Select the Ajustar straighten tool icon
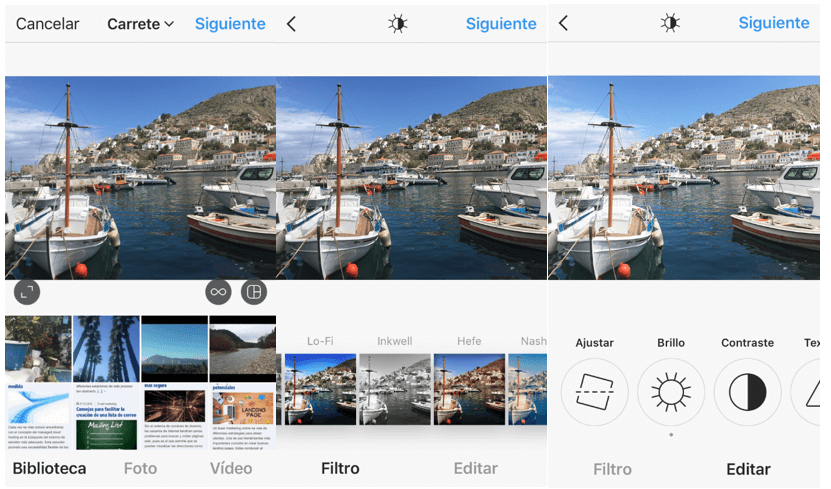Viewport: 831px width, 489px height. [x=594, y=392]
